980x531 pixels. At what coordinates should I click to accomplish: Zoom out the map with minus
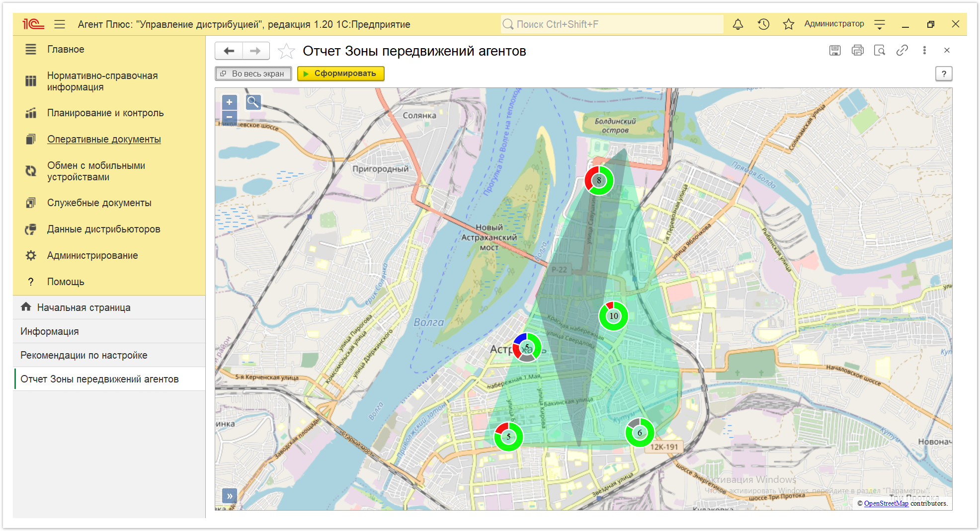229,117
